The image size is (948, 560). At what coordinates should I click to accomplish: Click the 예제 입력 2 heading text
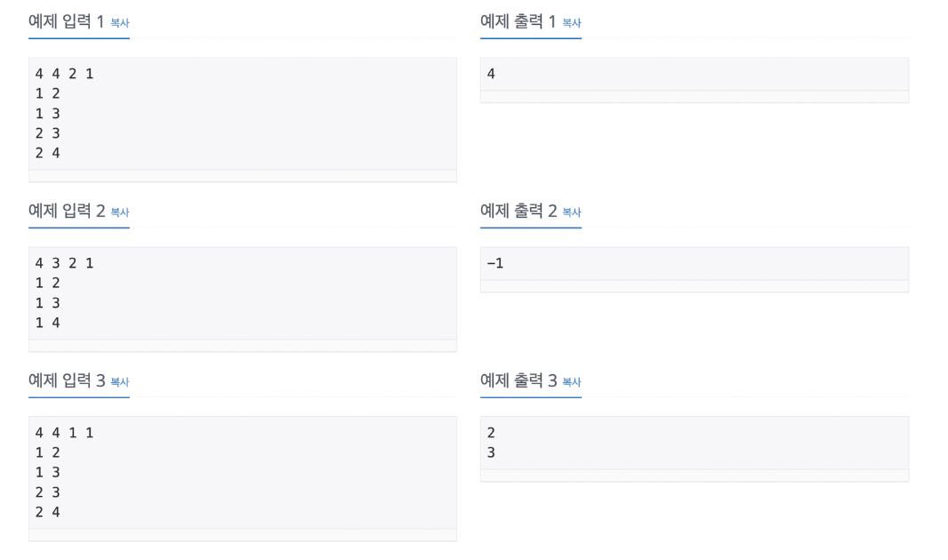67,212
